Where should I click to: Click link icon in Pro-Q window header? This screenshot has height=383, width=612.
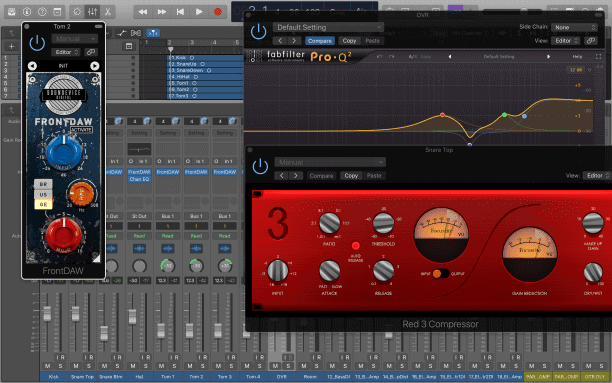point(591,41)
